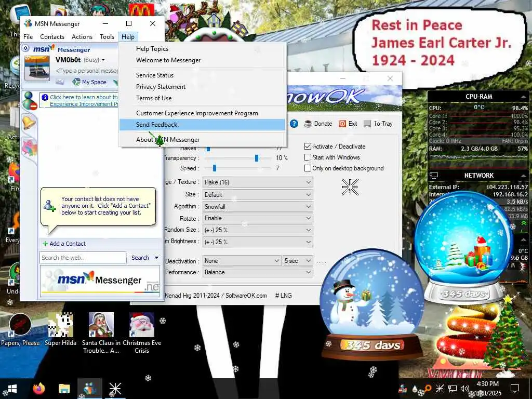
Task: Open the Random Size dropdown
Action: (258, 230)
